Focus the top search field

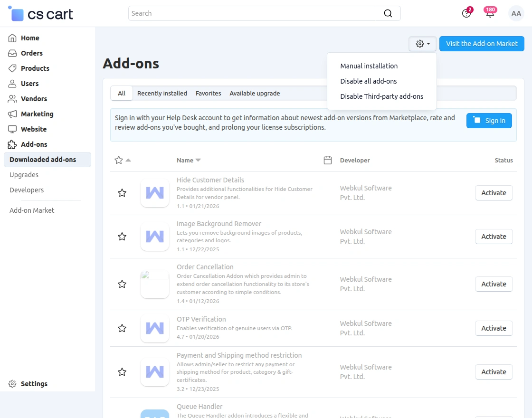(x=256, y=13)
